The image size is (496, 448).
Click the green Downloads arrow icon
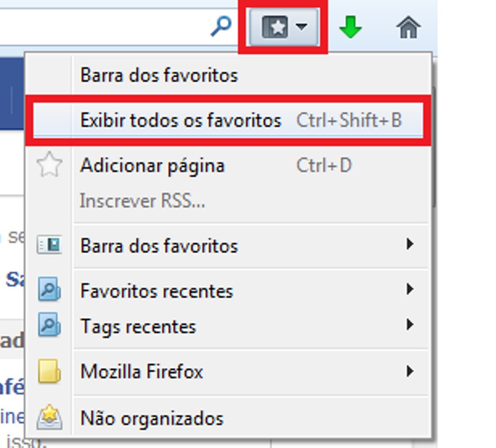pyautogui.click(x=352, y=28)
